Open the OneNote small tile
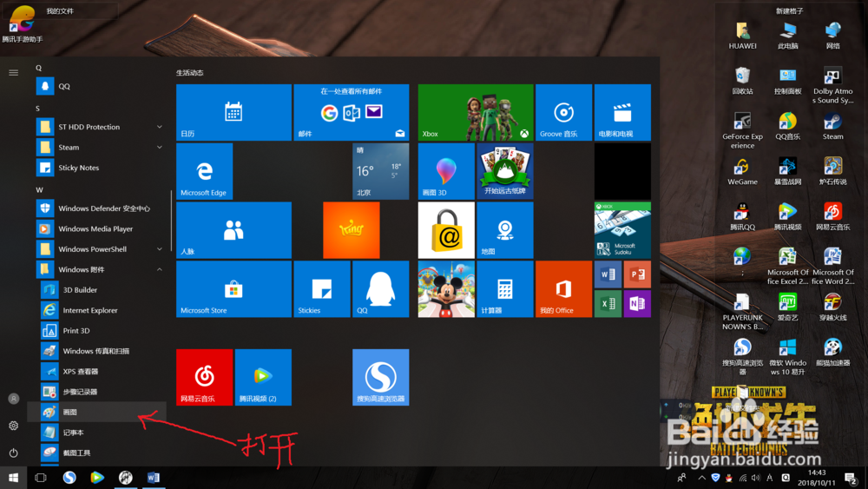 (637, 304)
